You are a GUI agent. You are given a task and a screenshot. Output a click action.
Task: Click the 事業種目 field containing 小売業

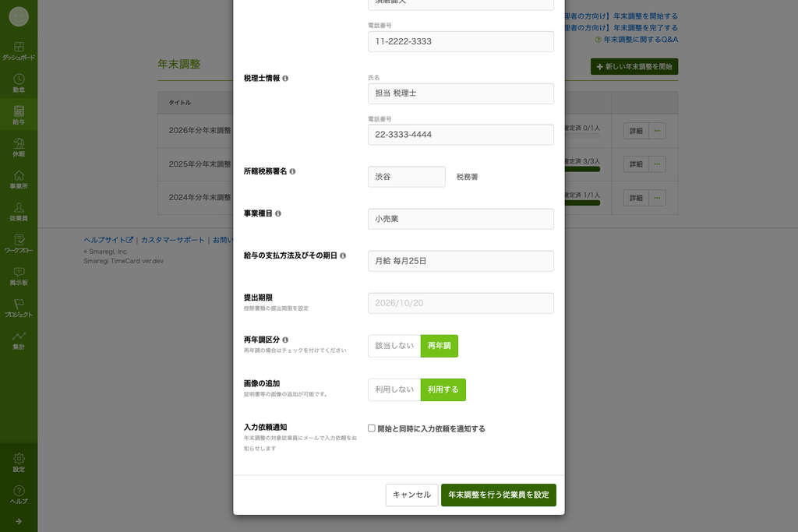461,219
